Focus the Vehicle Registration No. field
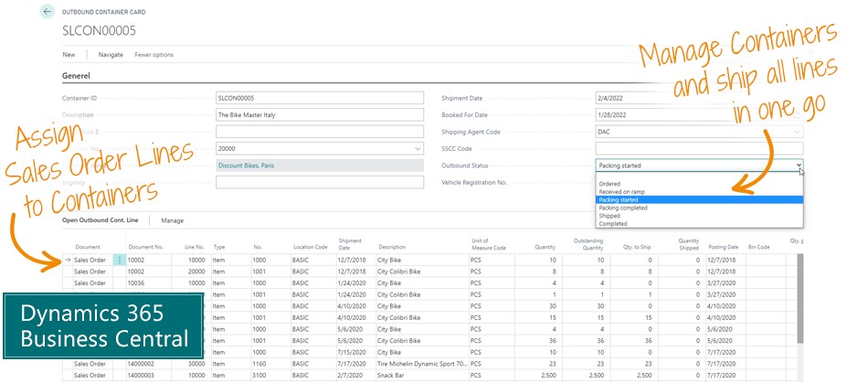 [x=699, y=182]
